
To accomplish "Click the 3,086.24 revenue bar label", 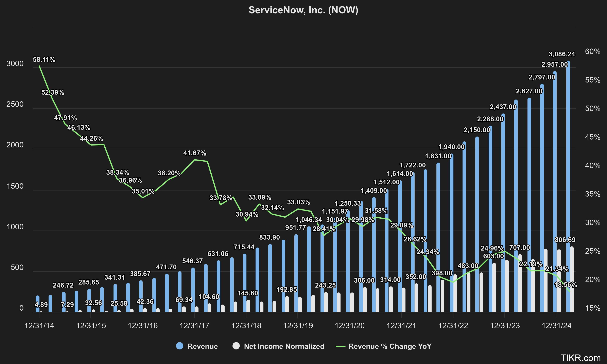I will [562, 54].
